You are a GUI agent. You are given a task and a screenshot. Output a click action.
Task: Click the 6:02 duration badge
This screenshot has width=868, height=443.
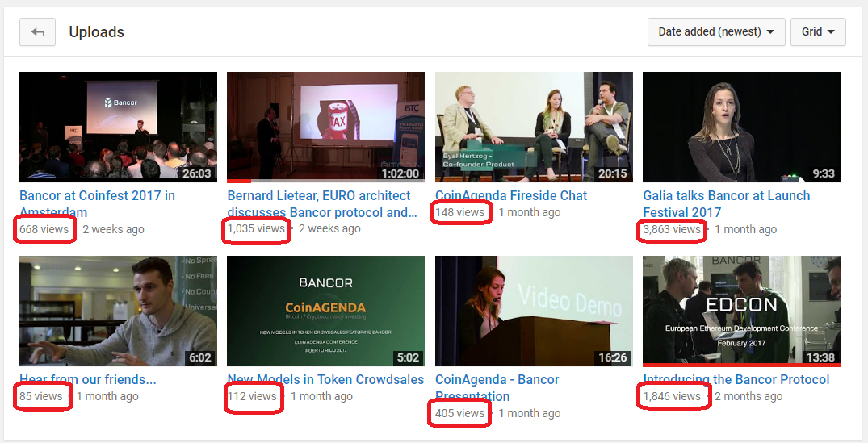coord(199,357)
